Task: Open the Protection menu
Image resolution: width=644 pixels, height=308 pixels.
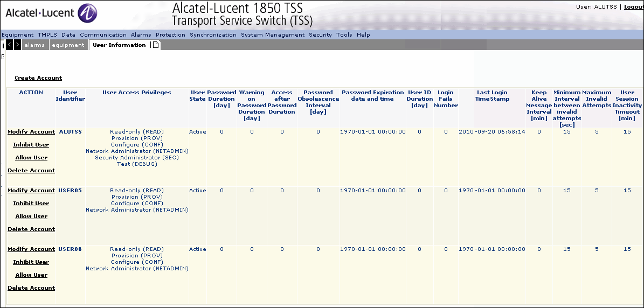Action: pyautogui.click(x=170, y=35)
